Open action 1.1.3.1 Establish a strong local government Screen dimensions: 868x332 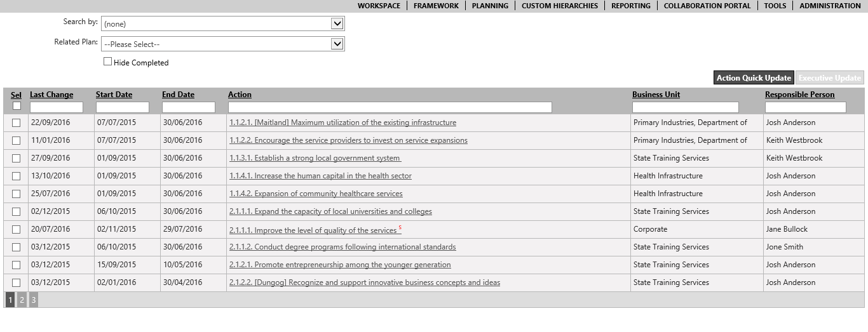315,158
